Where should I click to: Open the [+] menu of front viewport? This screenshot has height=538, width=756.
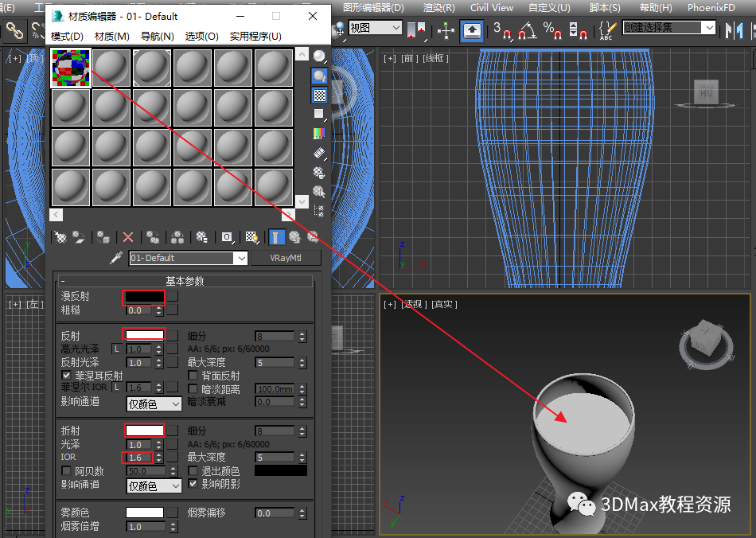(390, 58)
